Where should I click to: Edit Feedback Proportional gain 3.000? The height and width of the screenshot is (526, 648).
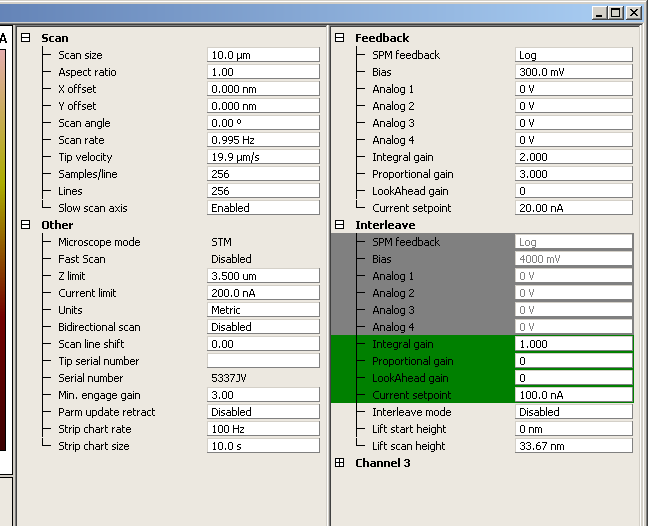pyautogui.click(x=574, y=174)
